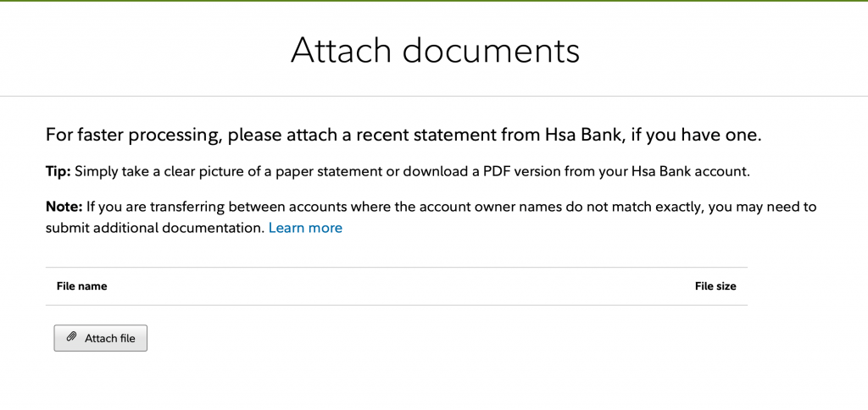This screenshot has width=868, height=410.
Task: Click the empty row below the File name header
Action: tap(396, 313)
